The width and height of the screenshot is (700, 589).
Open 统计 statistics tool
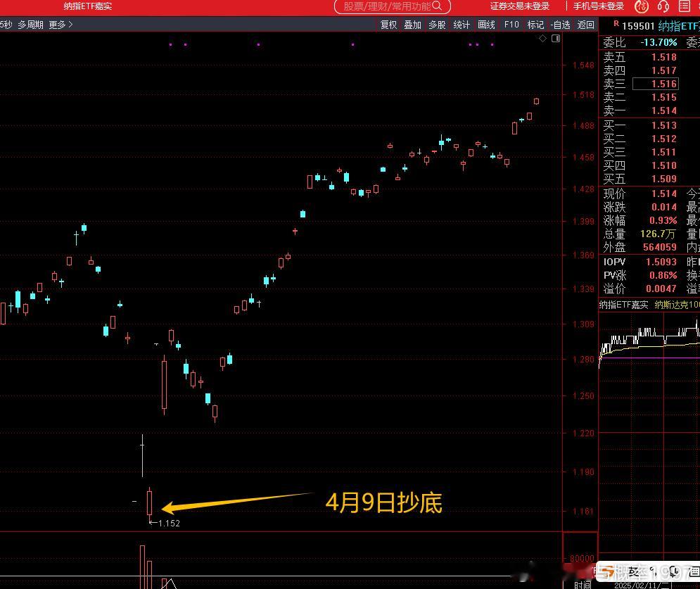click(x=462, y=25)
